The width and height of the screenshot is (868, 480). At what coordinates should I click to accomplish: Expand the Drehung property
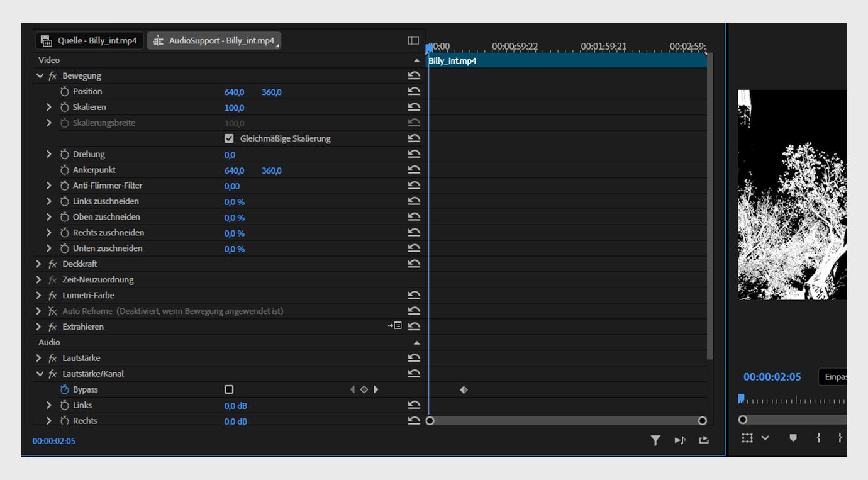(49, 154)
